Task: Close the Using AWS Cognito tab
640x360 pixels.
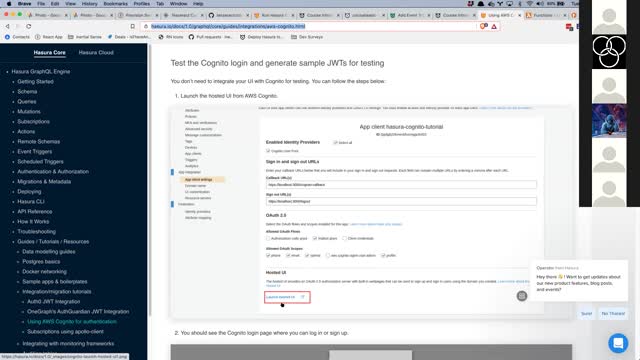Action: (x=520, y=15)
